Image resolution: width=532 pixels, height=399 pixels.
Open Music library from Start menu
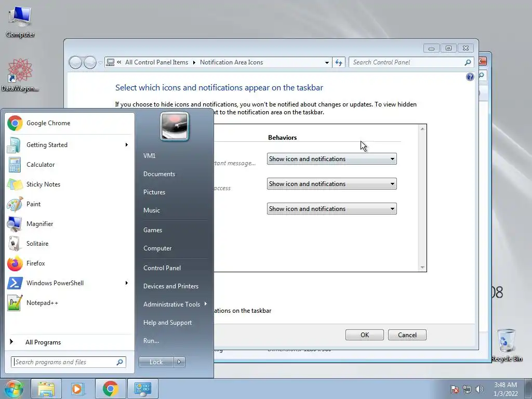point(151,210)
